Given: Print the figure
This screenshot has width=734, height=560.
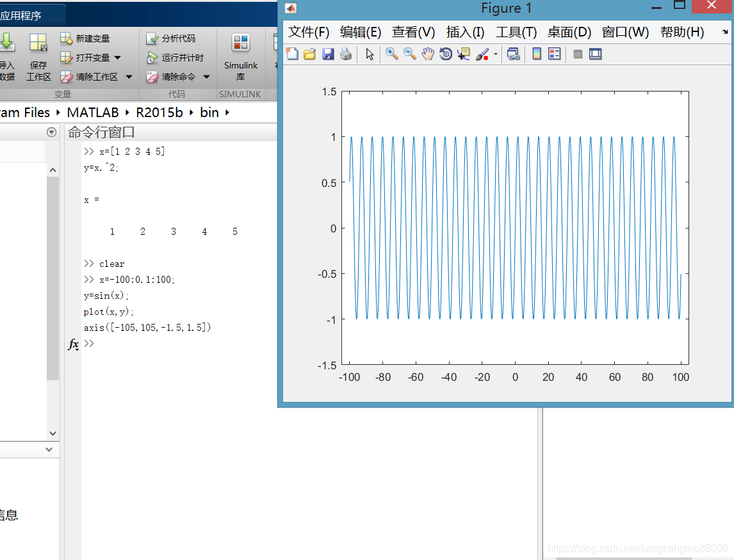Looking at the screenshot, I should (345, 54).
